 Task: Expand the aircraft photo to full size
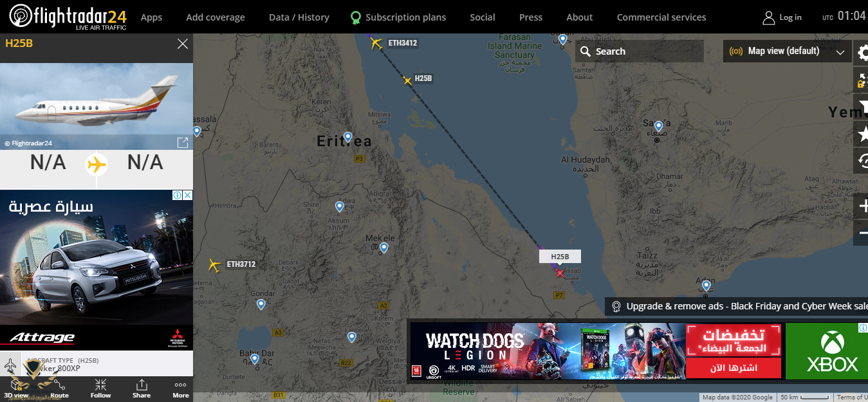pyautogui.click(x=182, y=142)
